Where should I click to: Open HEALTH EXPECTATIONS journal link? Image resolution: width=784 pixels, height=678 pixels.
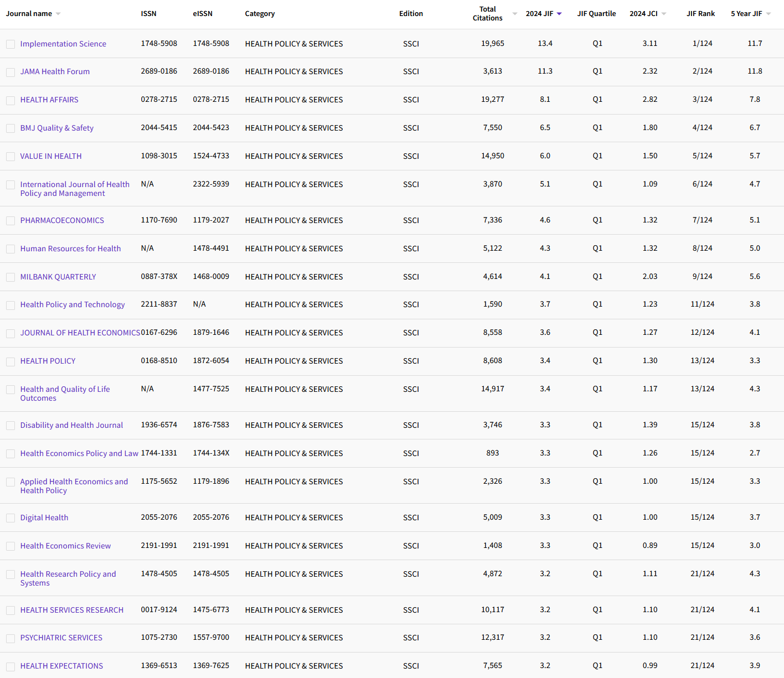tap(61, 666)
